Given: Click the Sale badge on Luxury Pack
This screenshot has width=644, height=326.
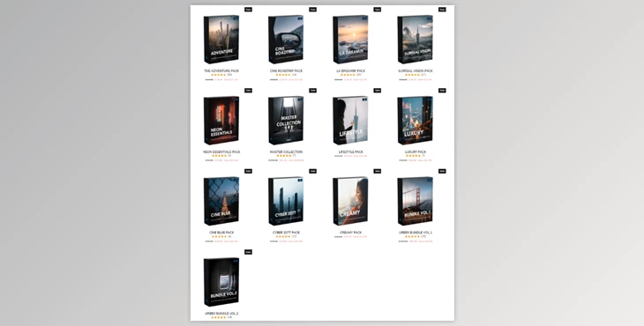Looking at the screenshot, I should click(x=442, y=90).
